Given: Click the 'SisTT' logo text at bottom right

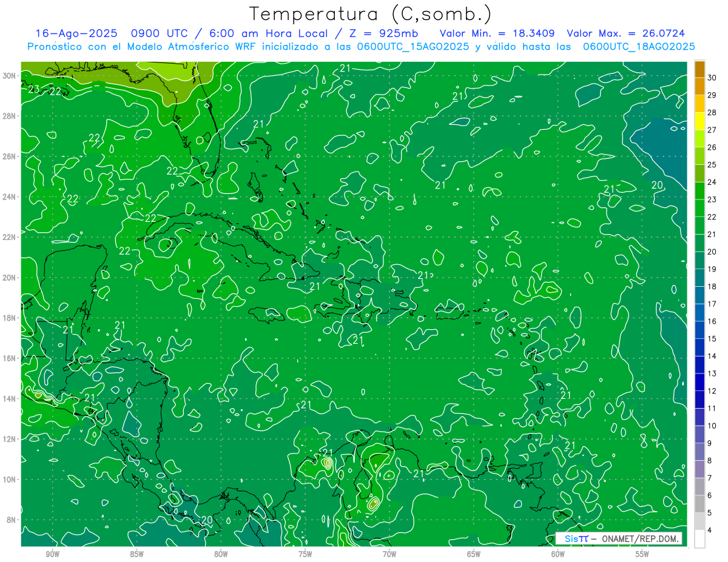Looking at the screenshot, I should 576,538.
